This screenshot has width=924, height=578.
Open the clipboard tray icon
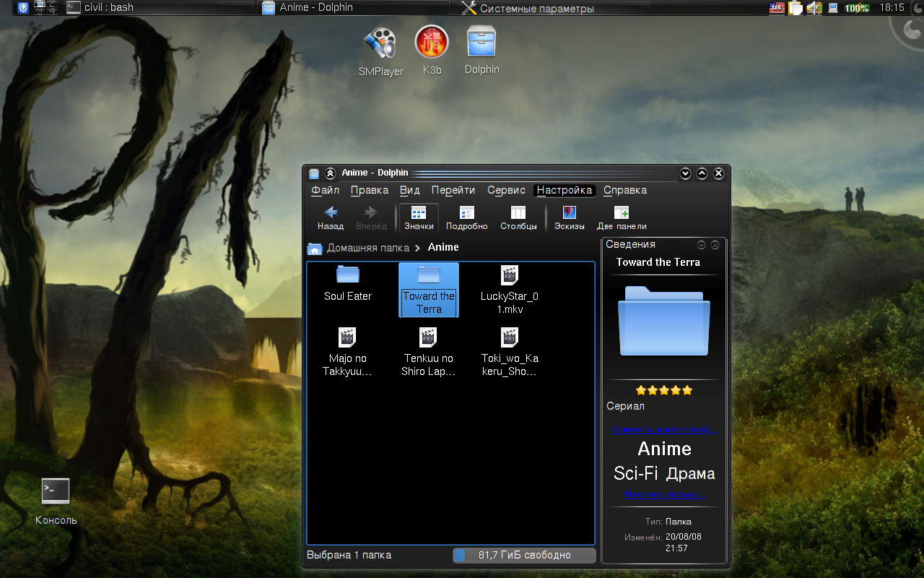(x=796, y=8)
